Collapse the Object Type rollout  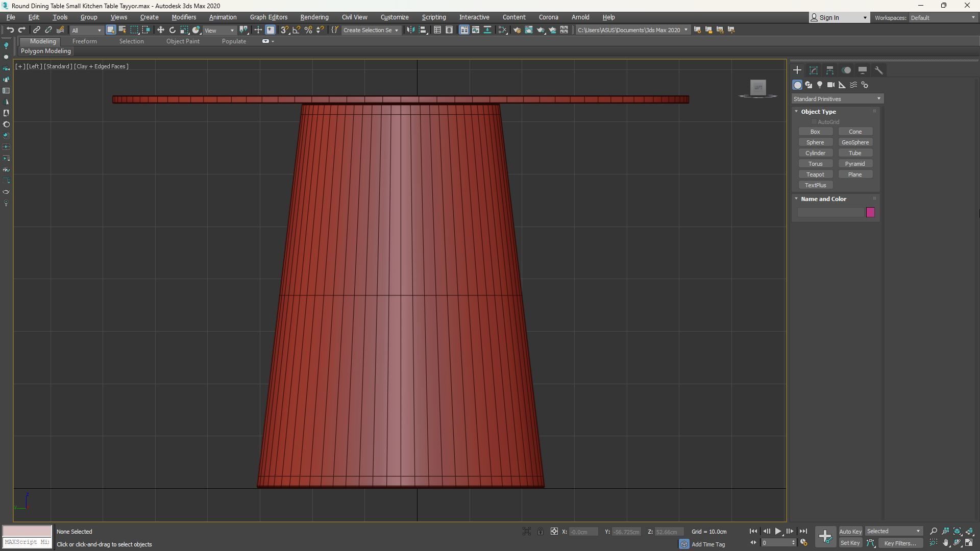[818, 112]
